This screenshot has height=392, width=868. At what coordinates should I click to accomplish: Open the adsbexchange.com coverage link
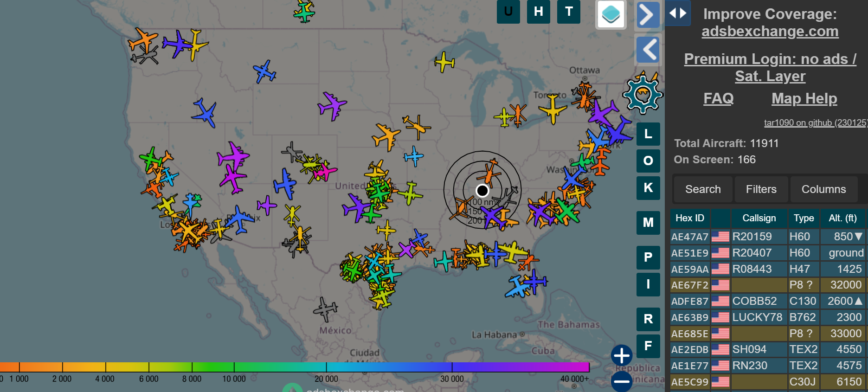pyautogui.click(x=770, y=32)
